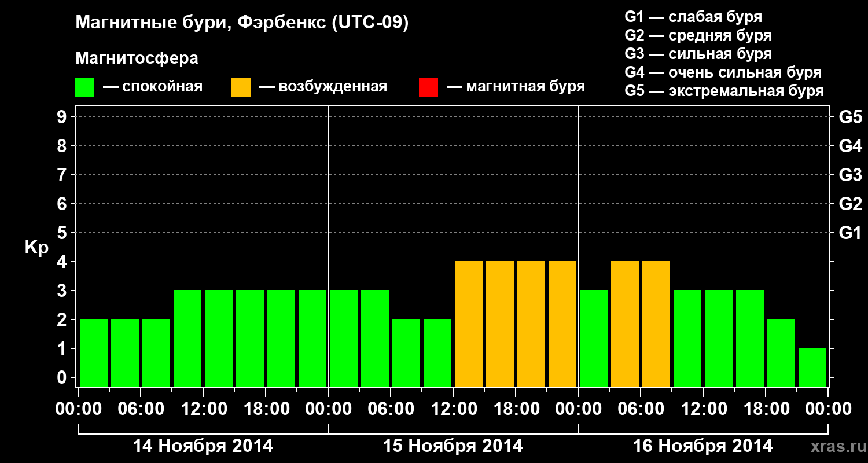The image size is (868, 463).
Task: Click the first green bar of 15 Ноября after midnight
Action: [344, 338]
